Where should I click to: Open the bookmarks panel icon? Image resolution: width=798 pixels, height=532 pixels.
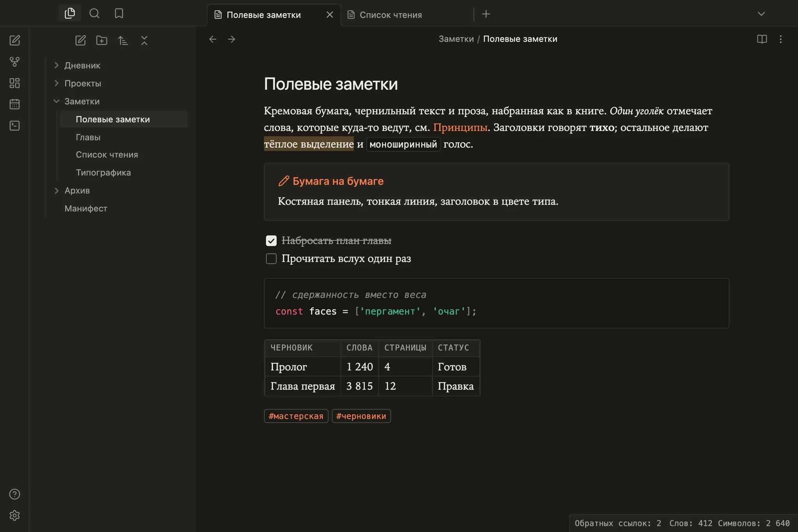119,13
